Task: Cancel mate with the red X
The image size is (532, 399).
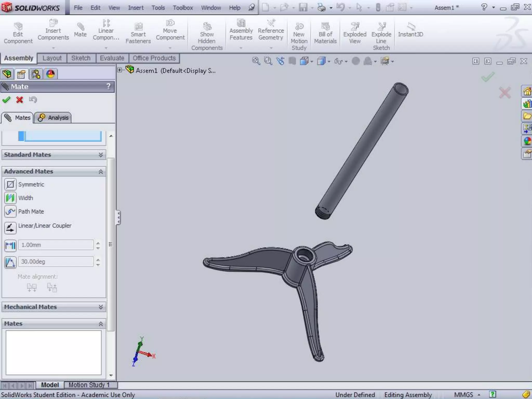Action: click(x=19, y=100)
